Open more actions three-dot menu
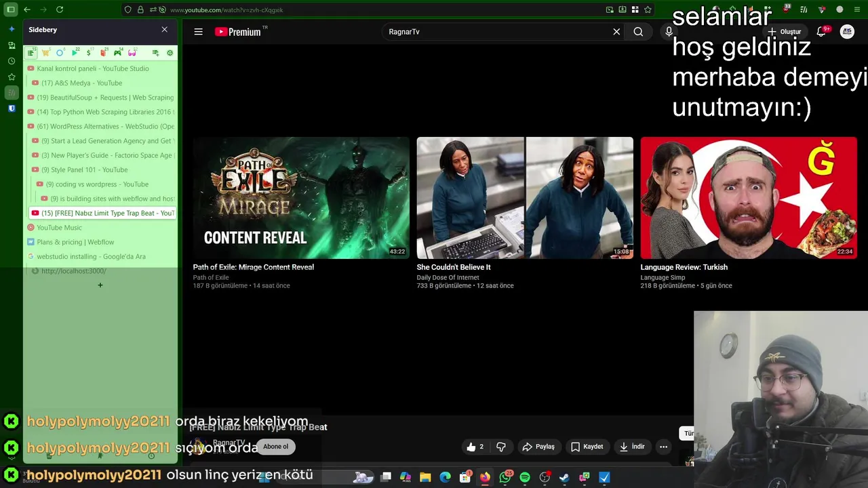The image size is (868, 488). coord(664,447)
